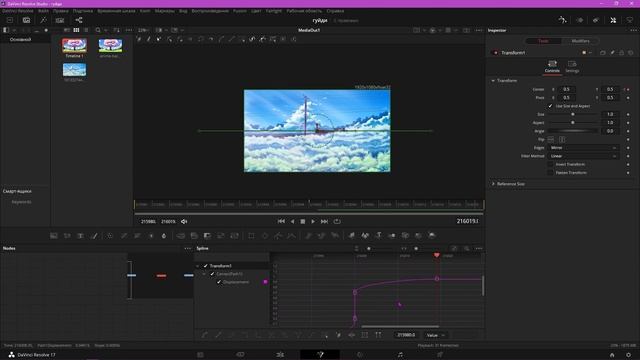Screen dimensions: 640x360
Task: Click the spline keyframe time field
Action: 406,335
